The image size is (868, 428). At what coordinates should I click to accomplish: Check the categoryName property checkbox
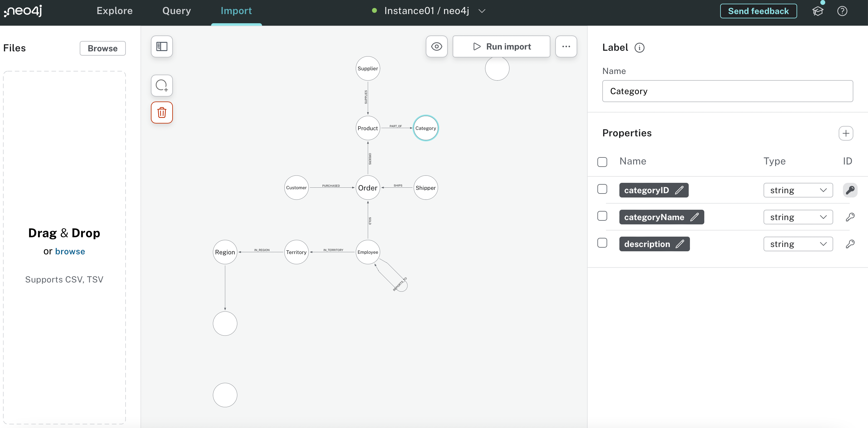point(602,216)
